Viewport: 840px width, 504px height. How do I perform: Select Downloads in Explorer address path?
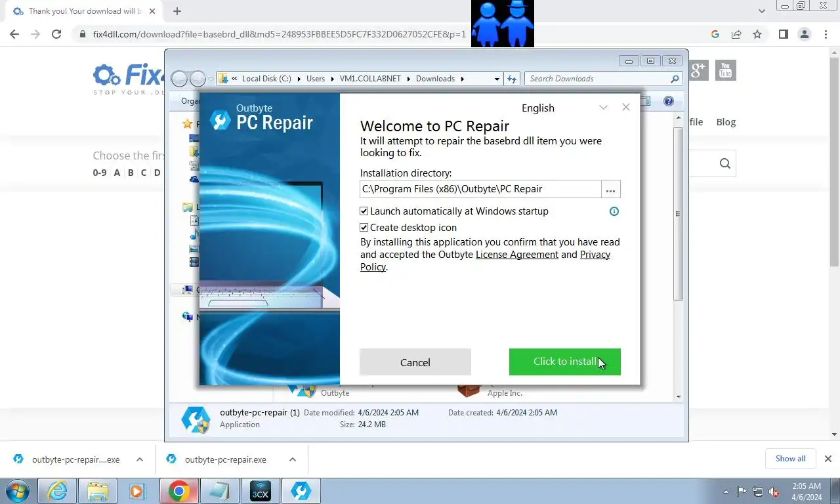click(435, 79)
